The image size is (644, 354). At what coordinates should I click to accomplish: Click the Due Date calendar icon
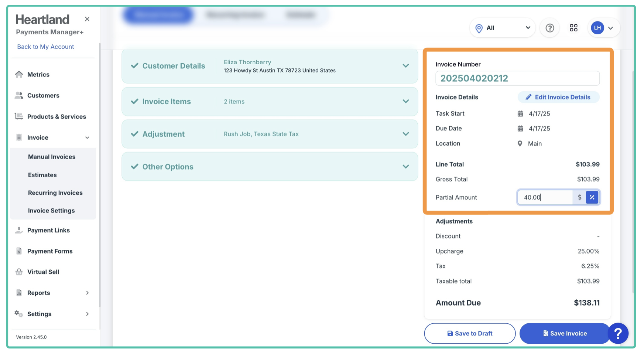520,129
